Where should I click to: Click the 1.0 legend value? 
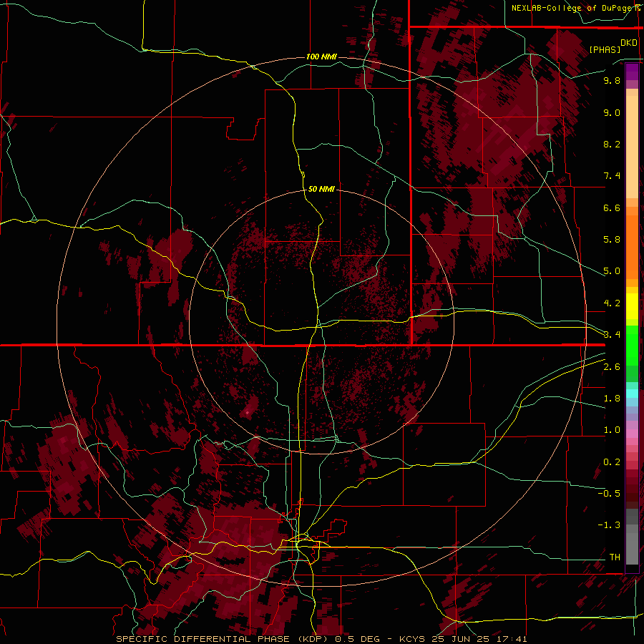pos(612,430)
